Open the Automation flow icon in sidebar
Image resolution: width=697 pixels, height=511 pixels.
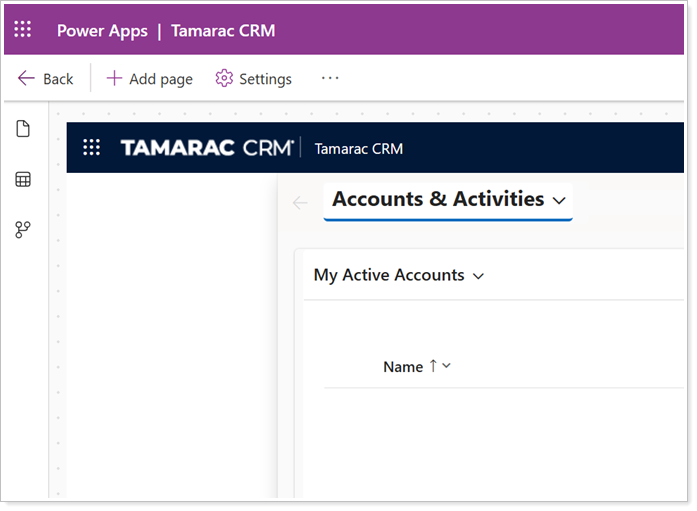23,230
